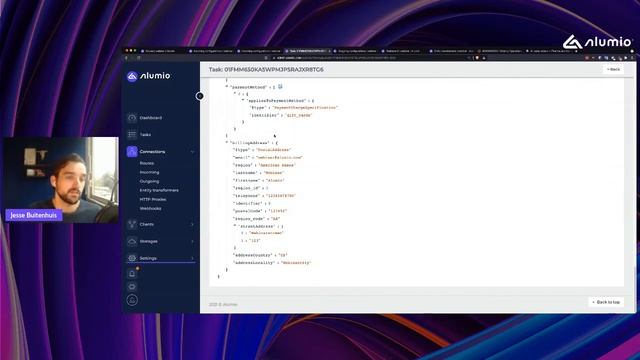This screenshot has height=360, width=640.
Task: Click the region_code key text
Action: [x=248, y=219]
